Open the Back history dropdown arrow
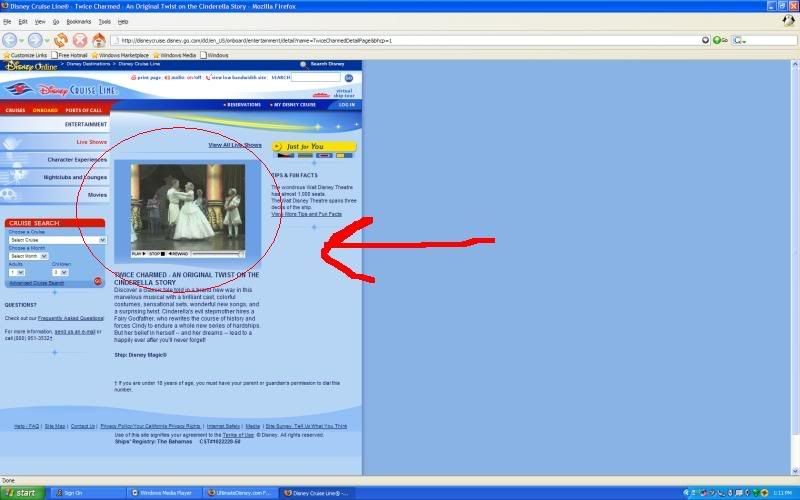The height and width of the screenshot is (500, 800). tap(21, 40)
